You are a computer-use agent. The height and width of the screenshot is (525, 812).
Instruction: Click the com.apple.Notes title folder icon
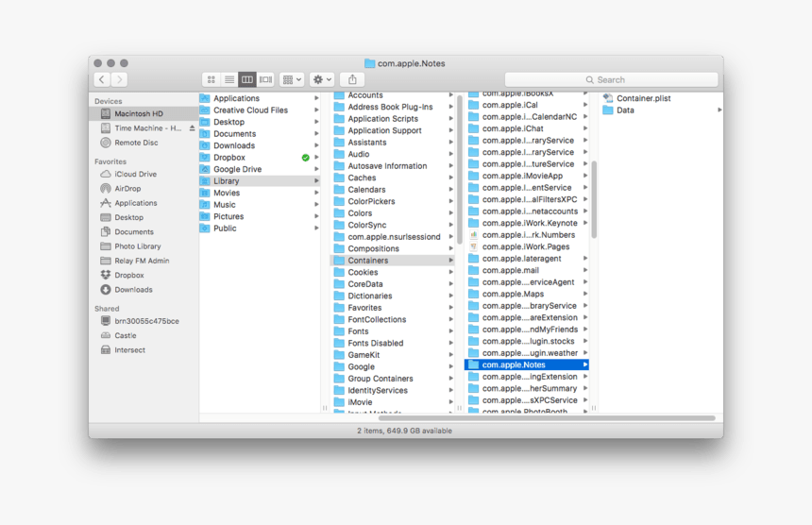[370, 63]
